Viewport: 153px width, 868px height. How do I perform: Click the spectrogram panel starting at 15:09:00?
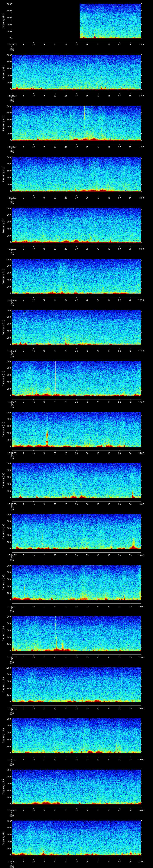77,276
